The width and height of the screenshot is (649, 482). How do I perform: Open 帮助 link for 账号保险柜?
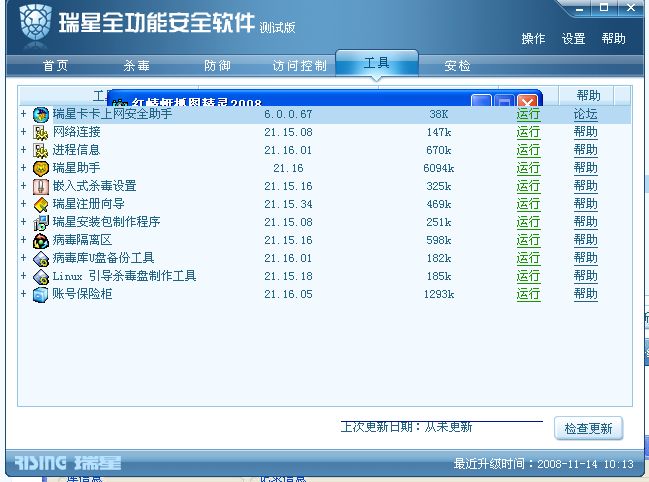click(586, 294)
